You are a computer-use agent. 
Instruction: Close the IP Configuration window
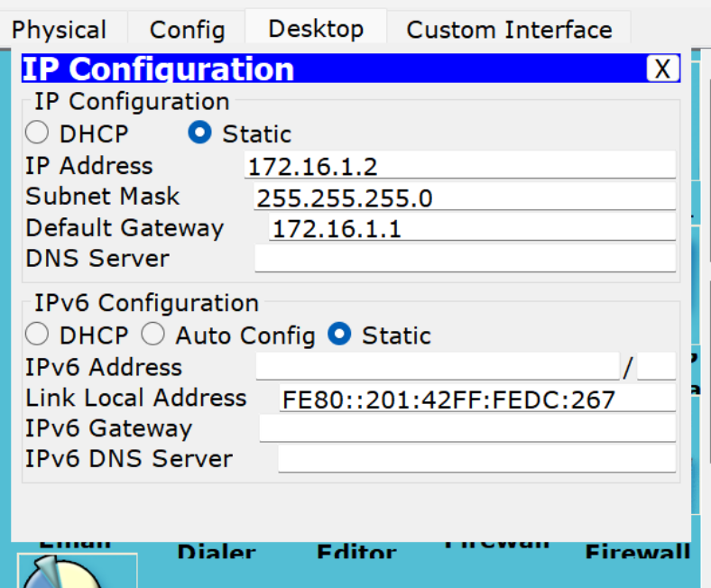pos(662,69)
